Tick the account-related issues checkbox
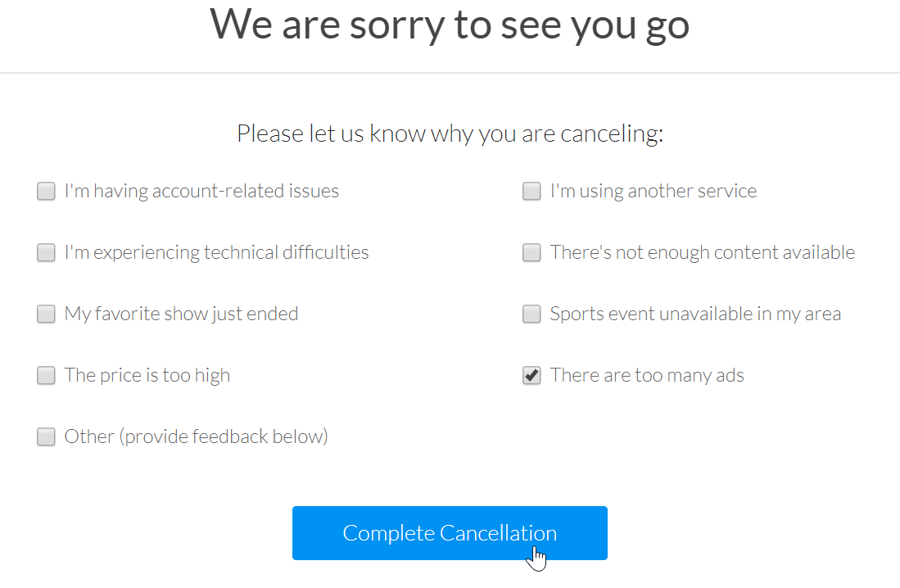Screen dimensions: 900x588 point(46,191)
